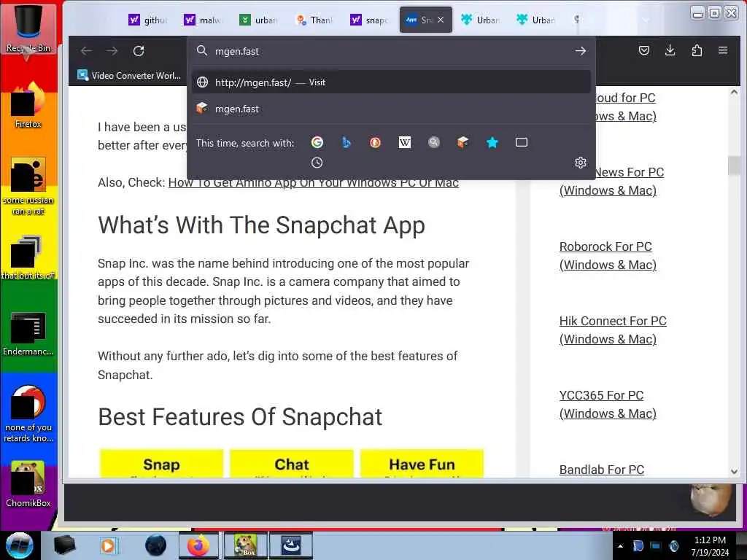Search in History via clock icon
747x560 pixels.
pyautogui.click(x=317, y=163)
